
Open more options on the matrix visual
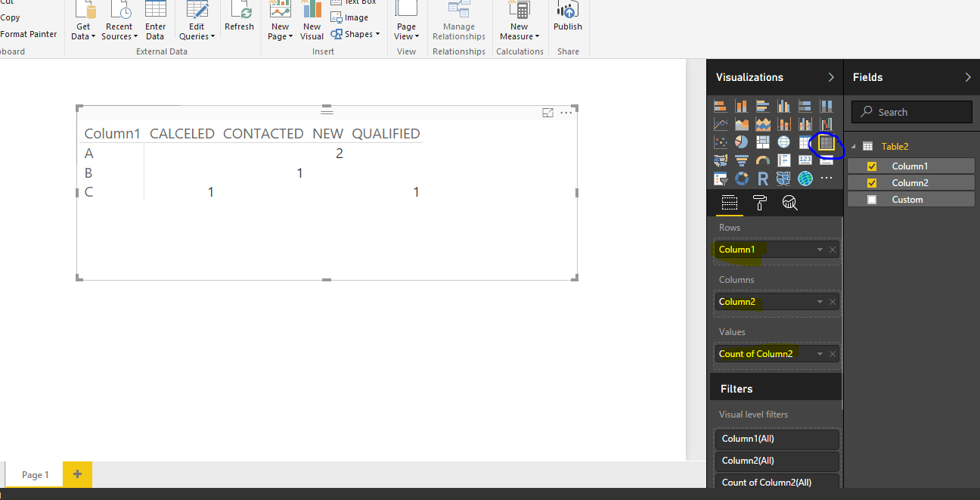pos(566,113)
